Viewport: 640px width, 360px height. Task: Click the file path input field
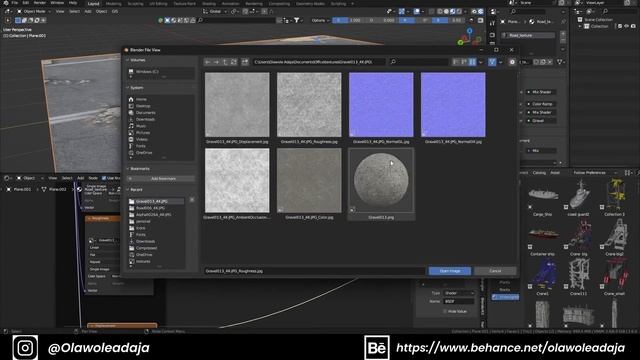point(318,62)
